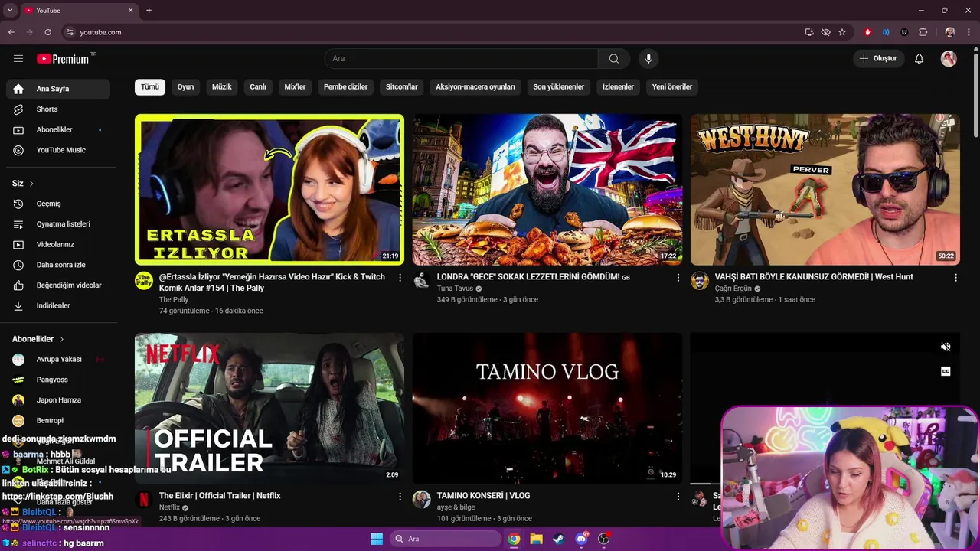
Task: Open more options for The Pally video
Action: pyautogui.click(x=400, y=278)
